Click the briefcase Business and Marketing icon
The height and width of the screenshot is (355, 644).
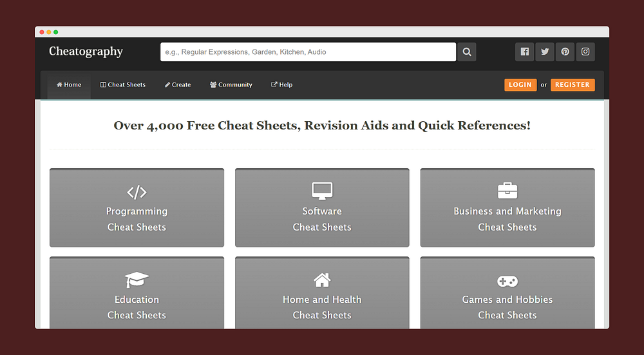click(507, 191)
